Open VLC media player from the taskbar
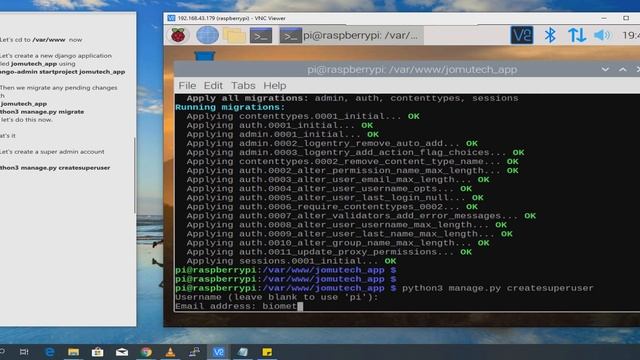Viewport: 640px width, 360px height. (170, 352)
